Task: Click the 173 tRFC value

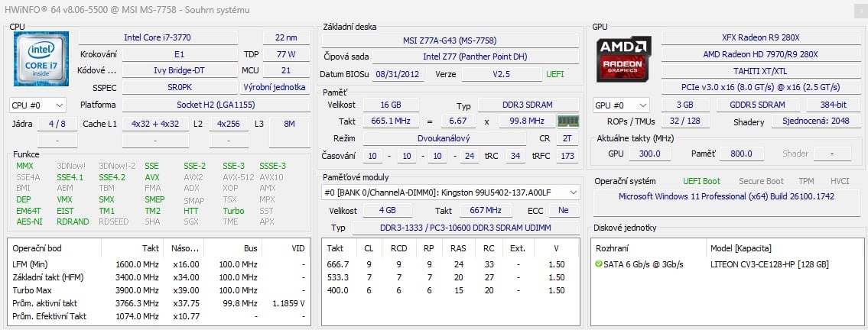Action: tap(567, 156)
